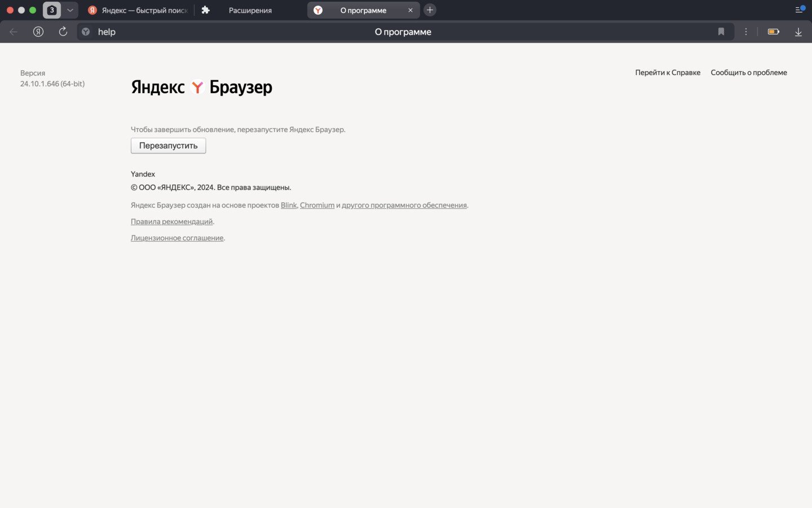
Task: Click the update restart notice text
Action: pos(238,129)
